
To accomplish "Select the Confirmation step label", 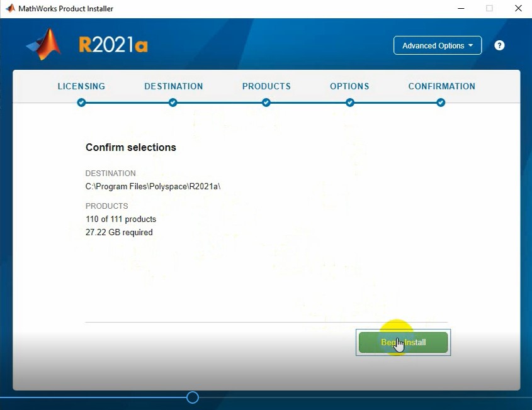I will pyautogui.click(x=441, y=86).
